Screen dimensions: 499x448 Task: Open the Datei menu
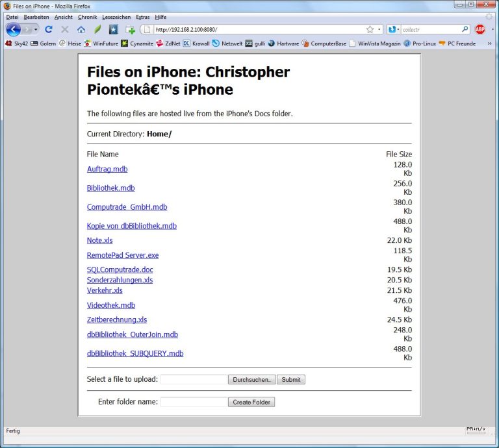(x=12, y=17)
